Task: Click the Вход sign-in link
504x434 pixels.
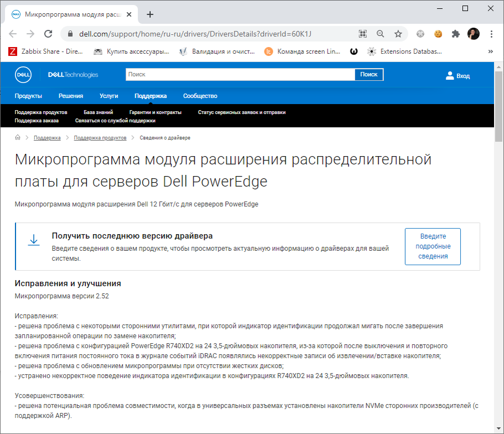Action: (x=458, y=76)
